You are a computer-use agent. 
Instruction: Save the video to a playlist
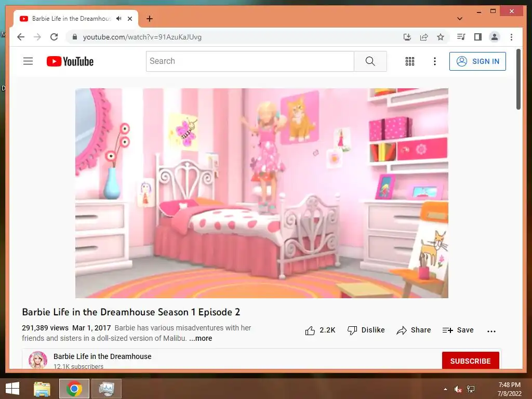coord(458,330)
